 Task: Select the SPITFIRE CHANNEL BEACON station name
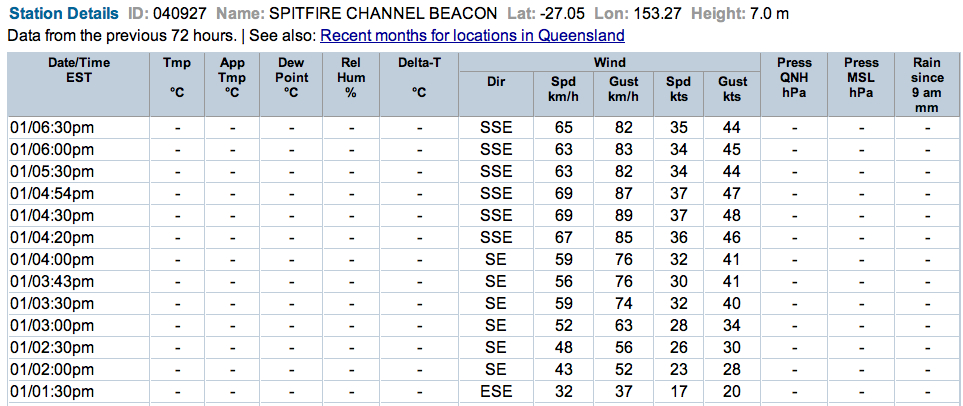(x=383, y=14)
